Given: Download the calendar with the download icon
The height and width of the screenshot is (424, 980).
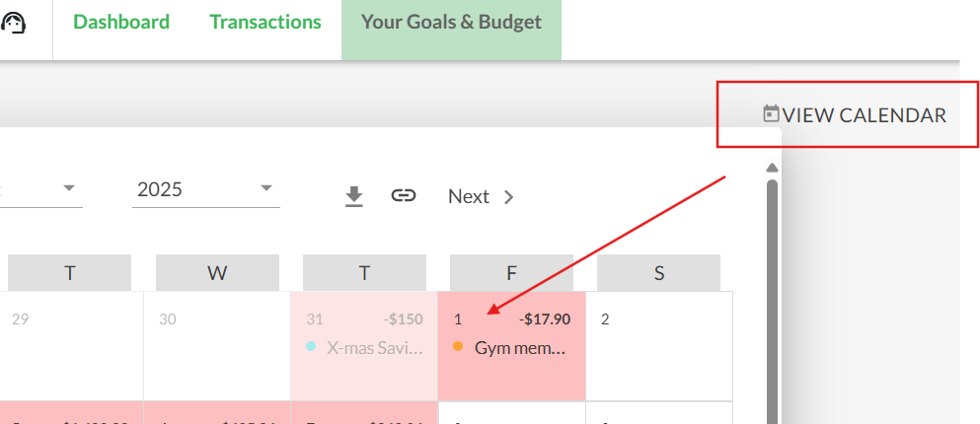Looking at the screenshot, I should [353, 196].
